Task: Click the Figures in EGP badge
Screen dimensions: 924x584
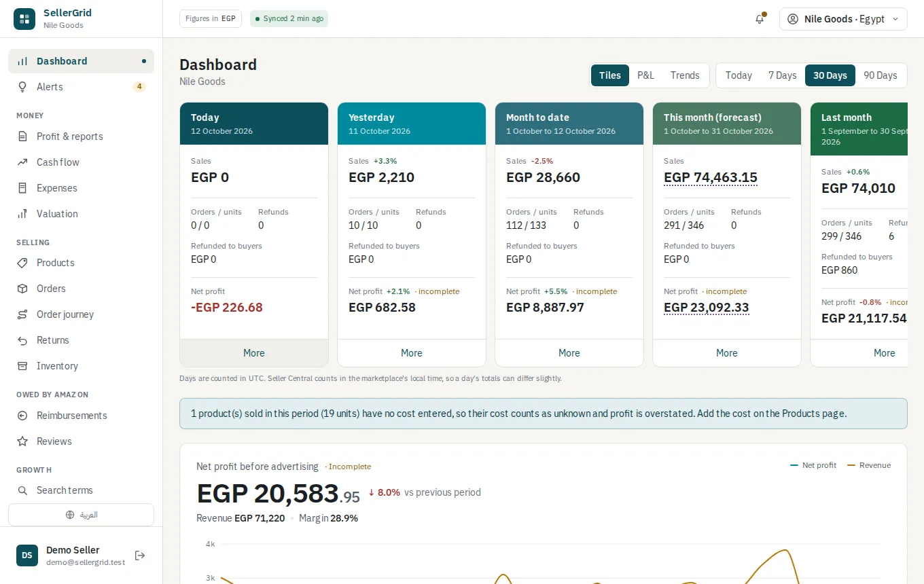Action: click(x=211, y=19)
